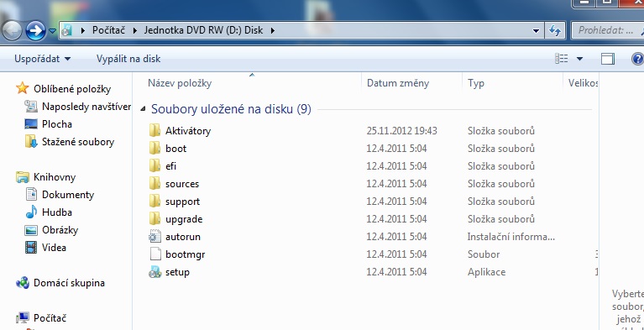Expand arrow after Jednotka DVD RW breadcrumb

coord(272,30)
